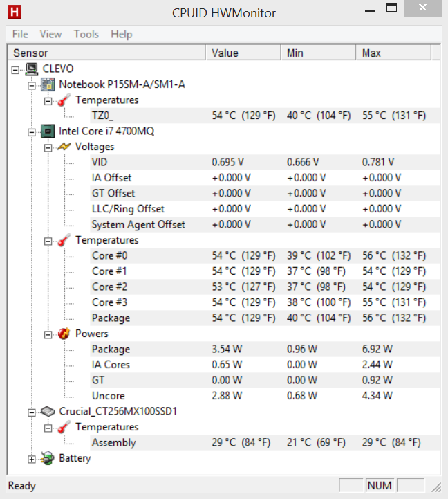Click the Max column header
448x499 pixels.
click(394, 53)
